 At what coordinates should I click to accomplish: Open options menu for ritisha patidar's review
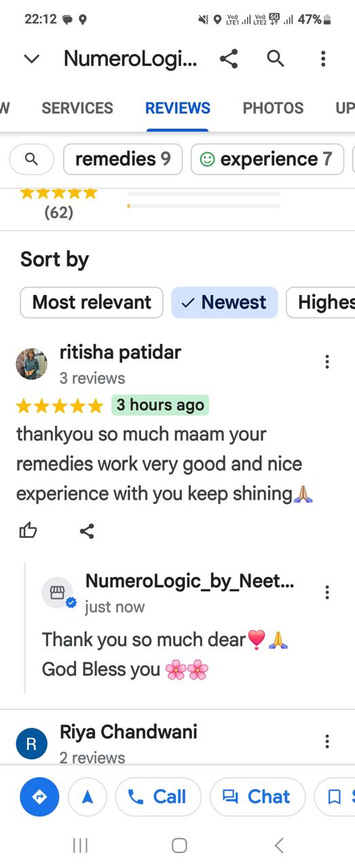click(327, 361)
